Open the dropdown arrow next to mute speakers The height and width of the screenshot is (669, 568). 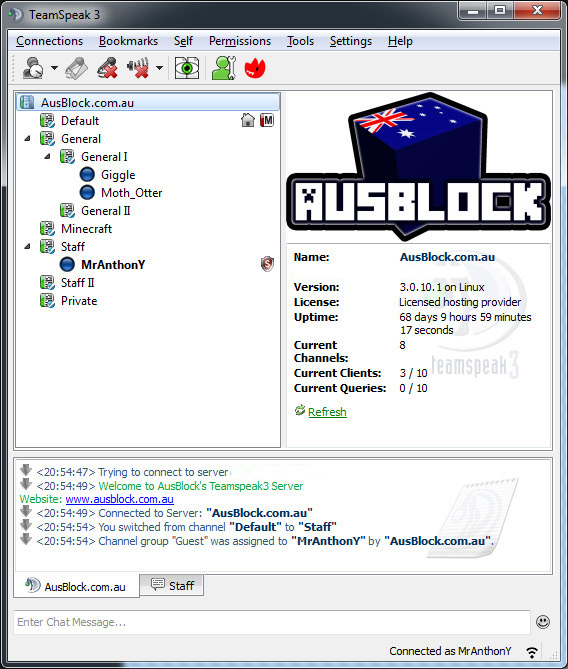(x=159, y=68)
